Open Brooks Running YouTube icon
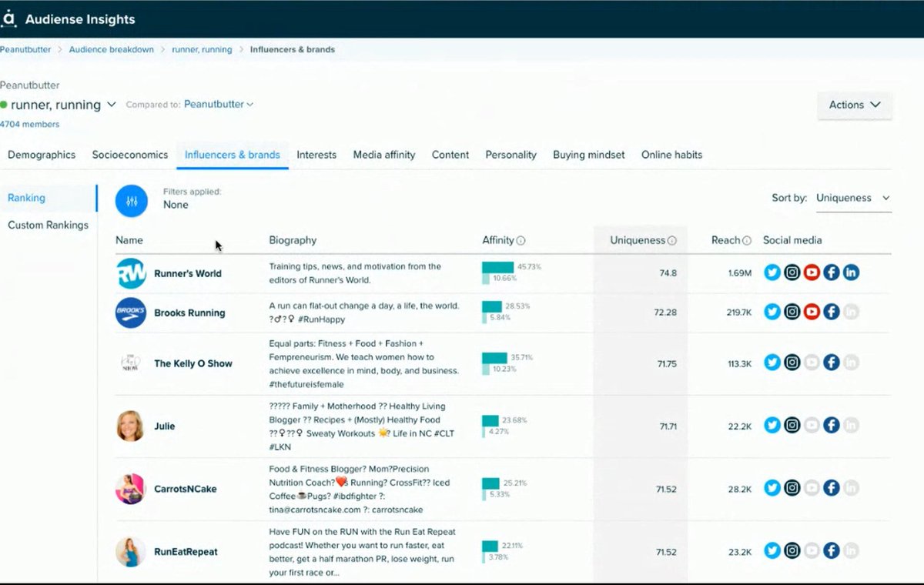Screen dimensions: 924x585 (x=812, y=312)
